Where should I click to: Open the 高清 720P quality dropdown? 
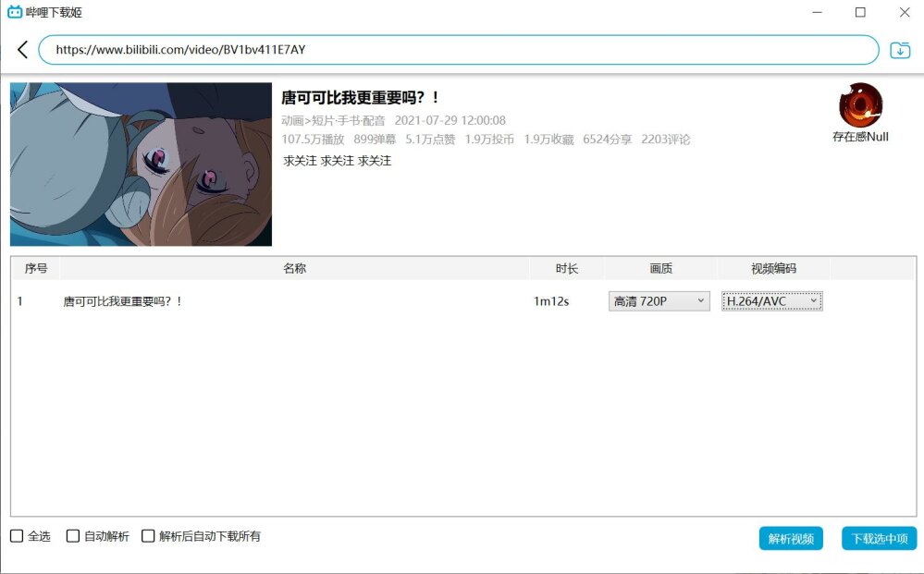click(659, 301)
